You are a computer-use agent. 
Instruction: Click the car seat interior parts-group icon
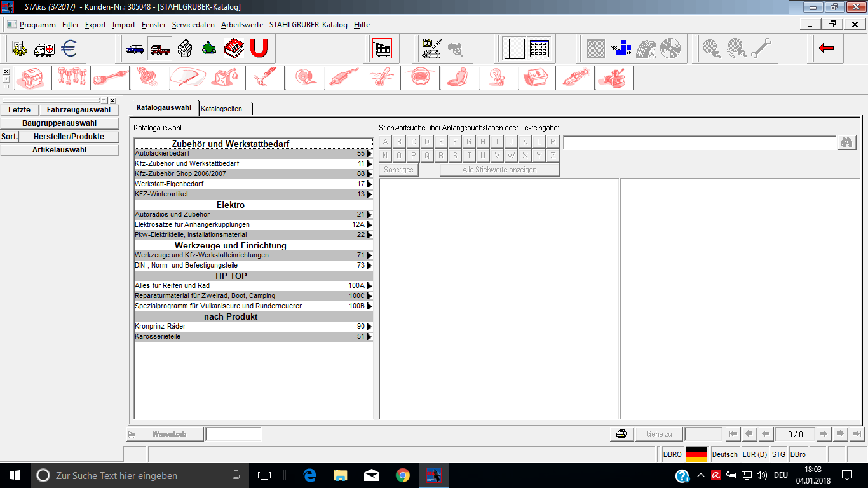pos(459,78)
